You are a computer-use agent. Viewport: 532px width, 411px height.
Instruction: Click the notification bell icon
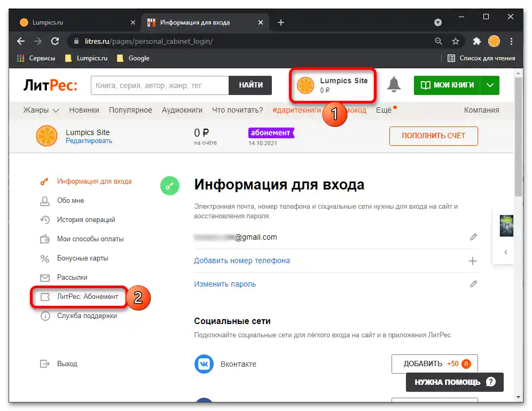tap(394, 84)
